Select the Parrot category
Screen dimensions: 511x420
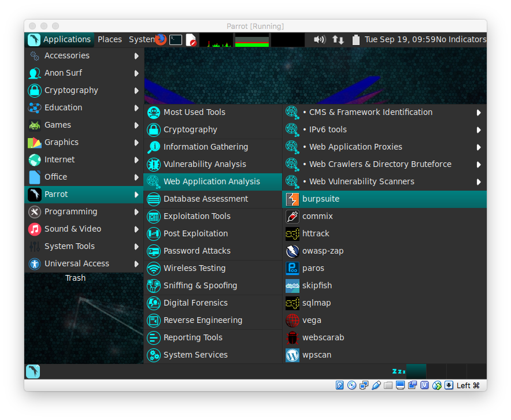[84, 194]
